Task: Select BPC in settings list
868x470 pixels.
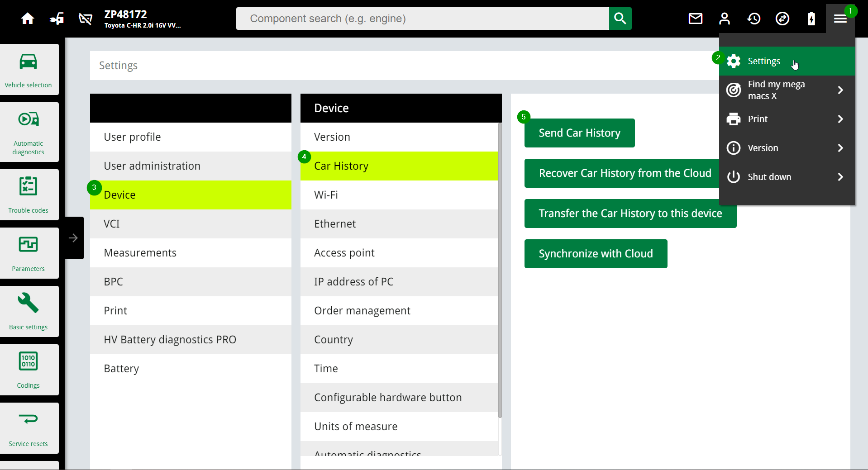Action: pyautogui.click(x=191, y=282)
